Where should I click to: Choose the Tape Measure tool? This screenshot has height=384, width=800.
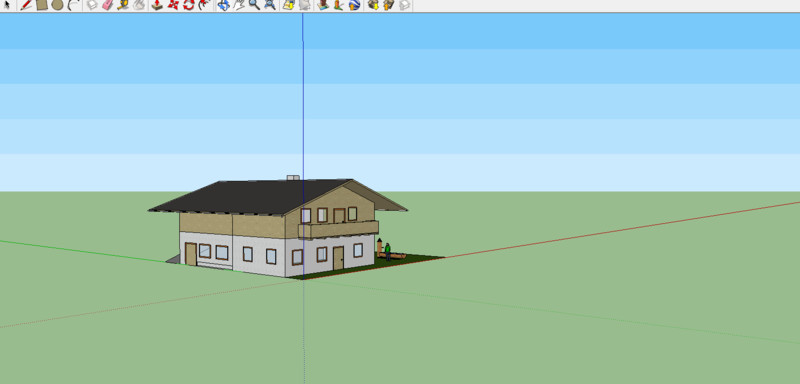pos(122,5)
